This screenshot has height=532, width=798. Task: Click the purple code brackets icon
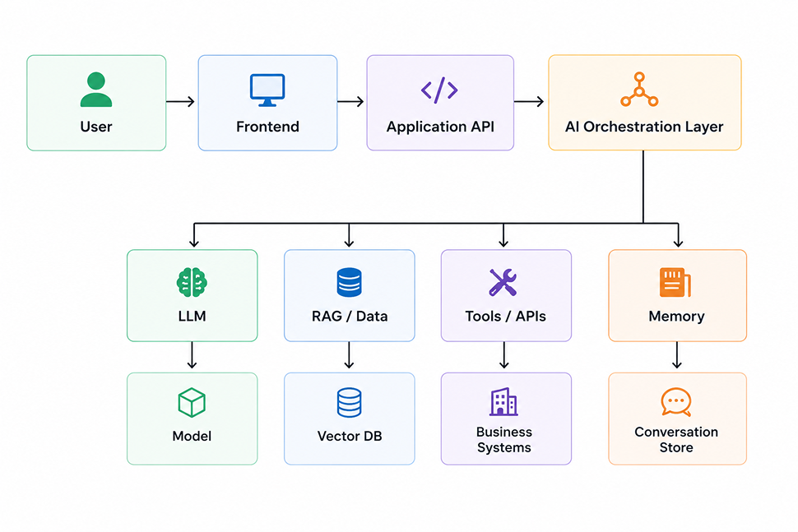pos(439,90)
